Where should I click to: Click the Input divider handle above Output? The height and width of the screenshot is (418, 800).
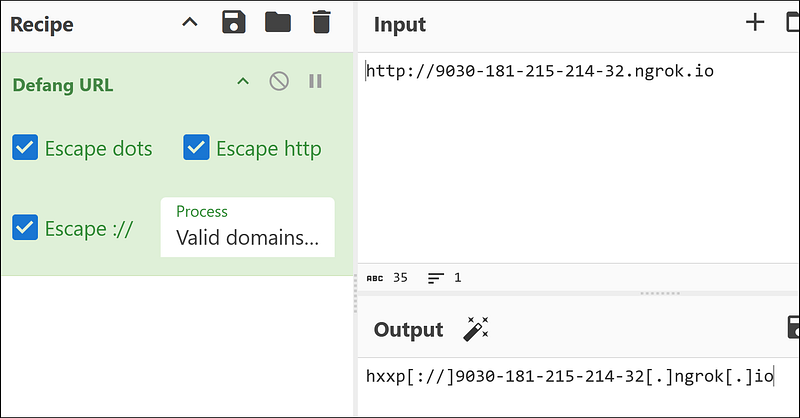[658, 293]
